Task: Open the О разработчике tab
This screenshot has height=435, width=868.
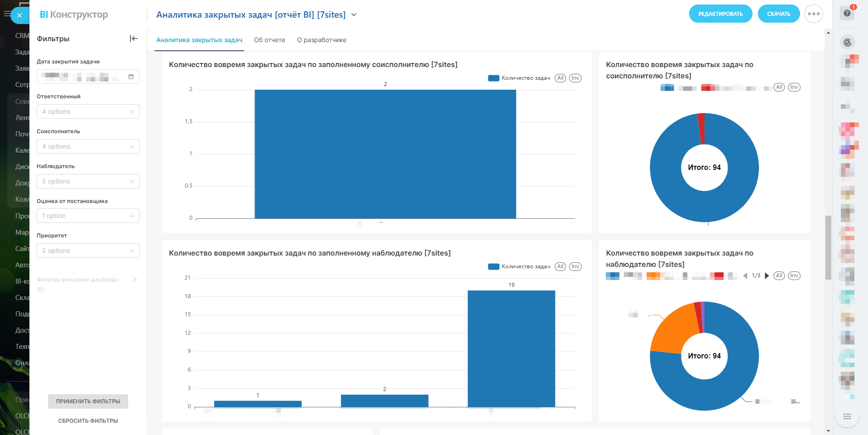Action: [322, 40]
